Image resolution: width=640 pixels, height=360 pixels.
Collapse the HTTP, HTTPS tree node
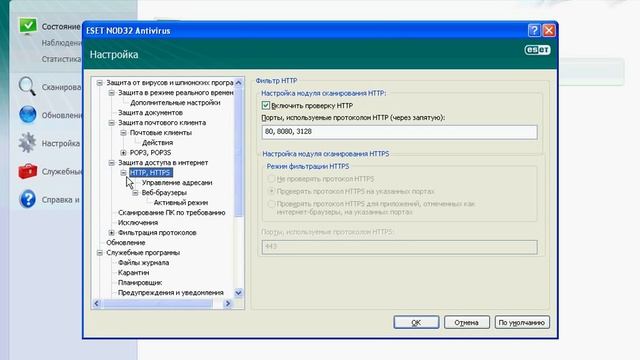(123, 173)
